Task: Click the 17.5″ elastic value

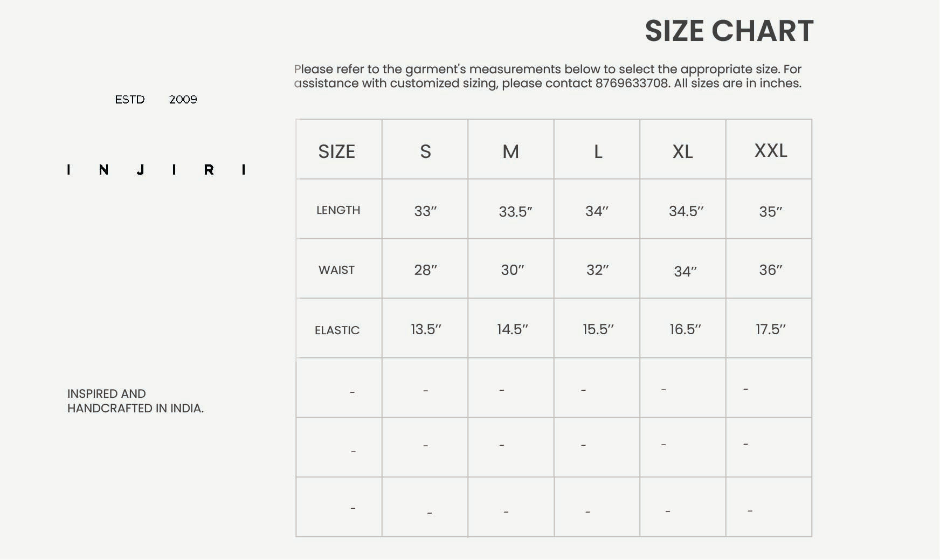Action: [770, 329]
